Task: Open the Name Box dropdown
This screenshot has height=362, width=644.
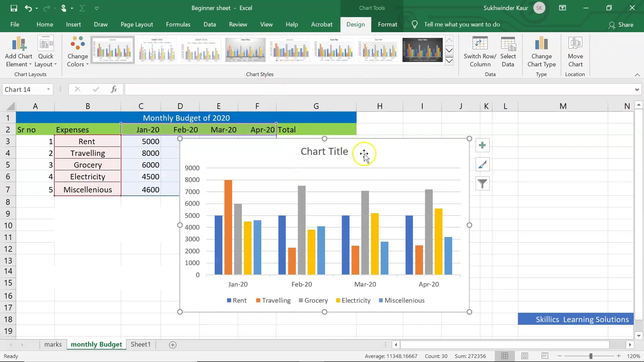Action: click(x=48, y=89)
